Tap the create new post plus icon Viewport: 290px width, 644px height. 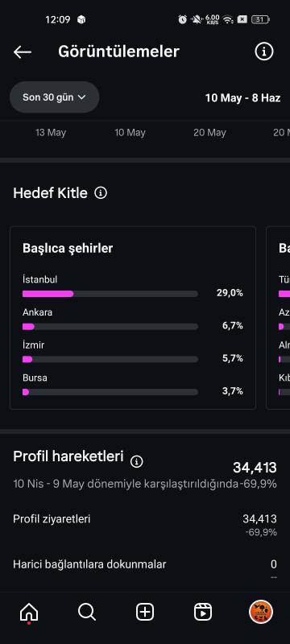click(x=145, y=612)
